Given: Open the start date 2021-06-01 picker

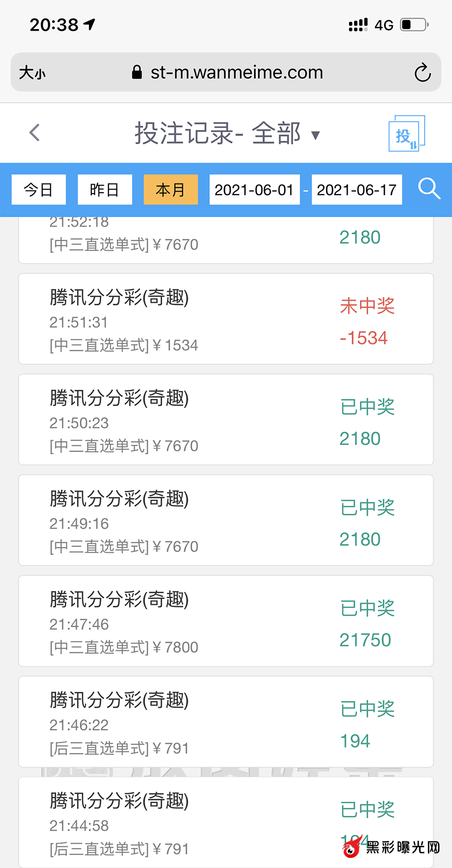Looking at the screenshot, I should coord(254,190).
